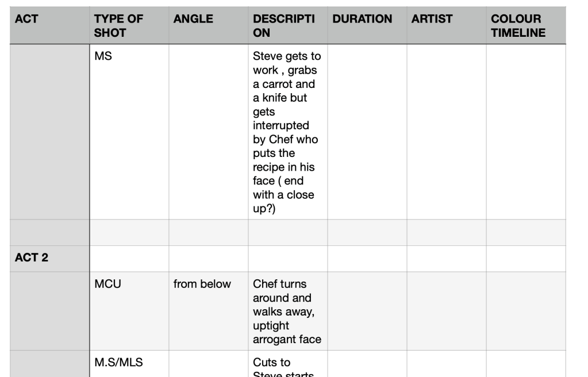Image resolution: width=588 pixels, height=377 pixels.
Task: Click the ANGLE column header
Action: tap(208, 26)
